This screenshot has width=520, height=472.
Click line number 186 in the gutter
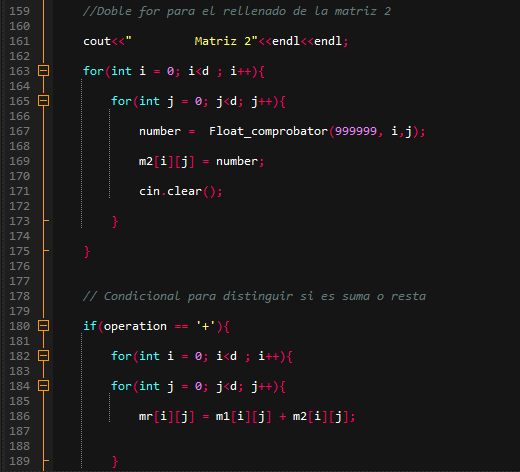pyautogui.click(x=20, y=416)
